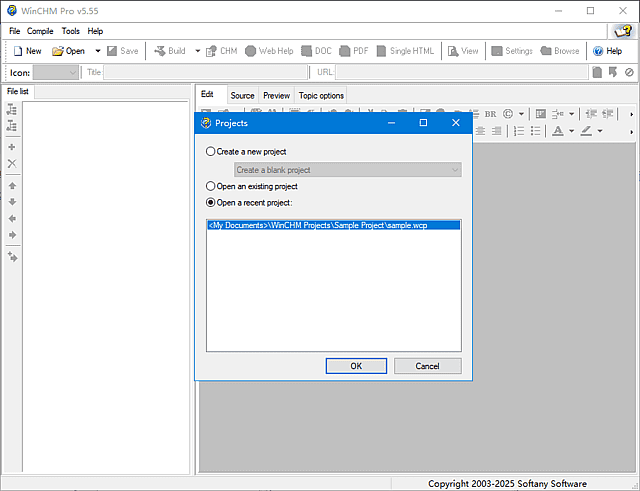This screenshot has width=640, height=491.
Task: Click Cancel in Projects dialog
Action: pyautogui.click(x=427, y=366)
